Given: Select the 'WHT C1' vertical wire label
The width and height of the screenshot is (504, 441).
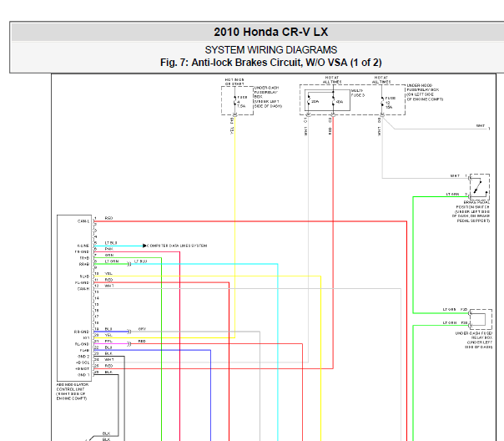Looking at the screenshot, I should 305,126.
